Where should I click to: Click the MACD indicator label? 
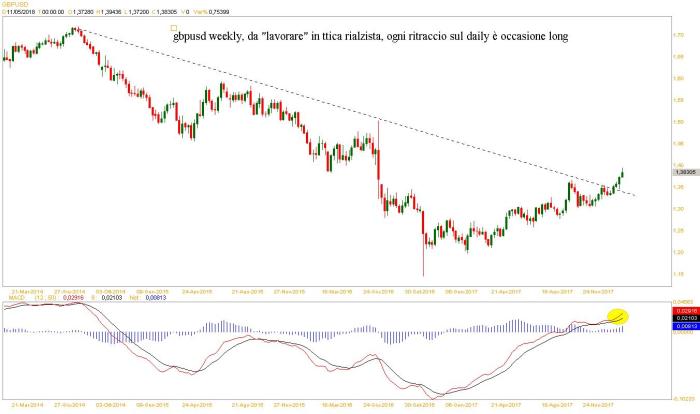pyautogui.click(x=12, y=297)
